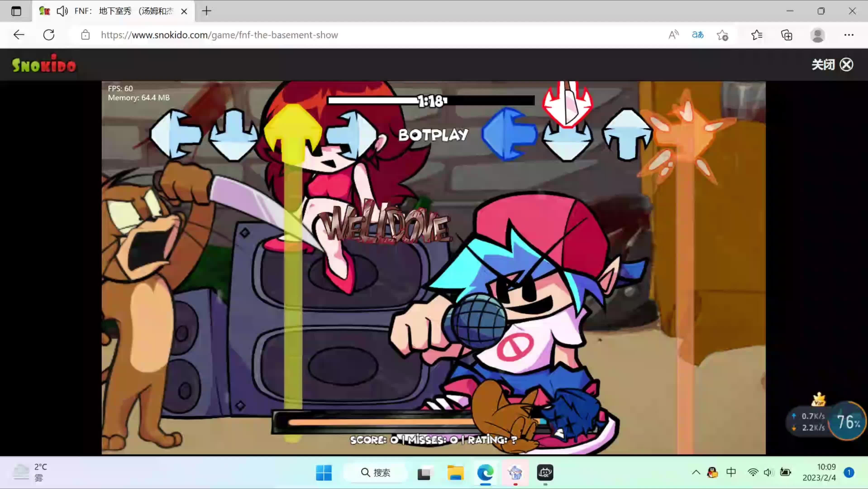The width and height of the screenshot is (868, 489).
Task: Open the screen recorder taskbar app
Action: tap(515, 472)
